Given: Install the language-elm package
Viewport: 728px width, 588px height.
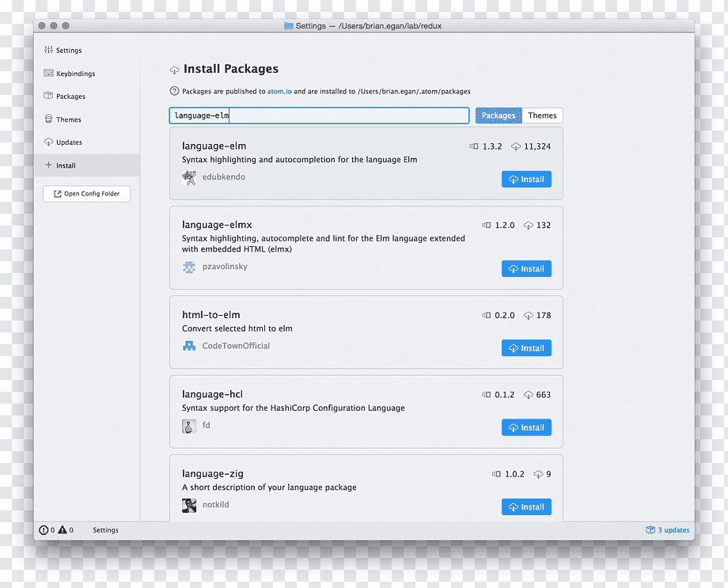Looking at the screenshot, I should tap(526, 180).
